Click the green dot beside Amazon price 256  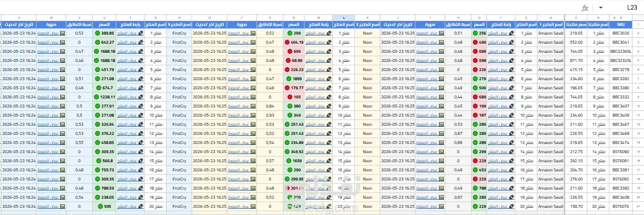point(475,33)
